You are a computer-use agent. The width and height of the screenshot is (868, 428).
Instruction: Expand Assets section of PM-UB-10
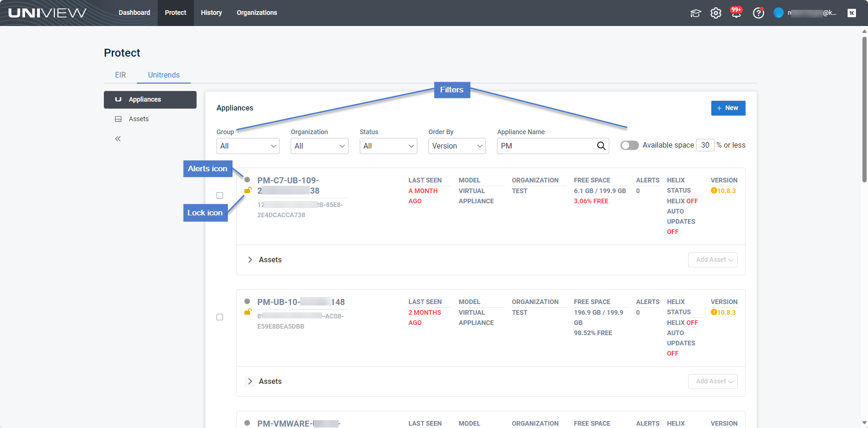tap(250, 382)
